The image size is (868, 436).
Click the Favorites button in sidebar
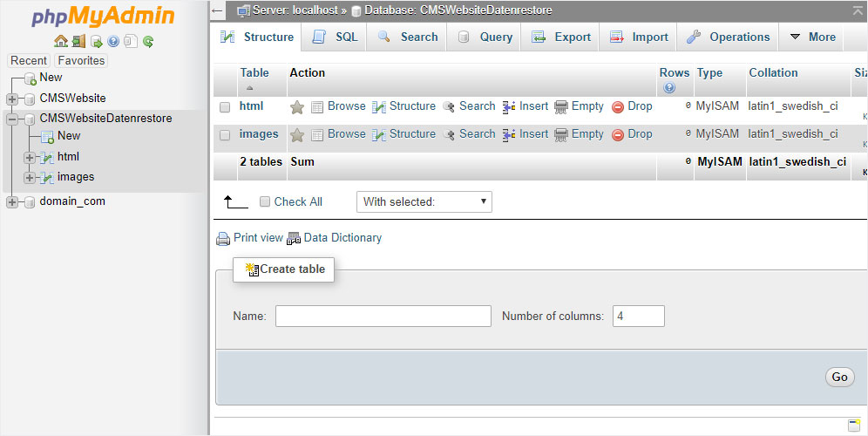coord(81,60)
